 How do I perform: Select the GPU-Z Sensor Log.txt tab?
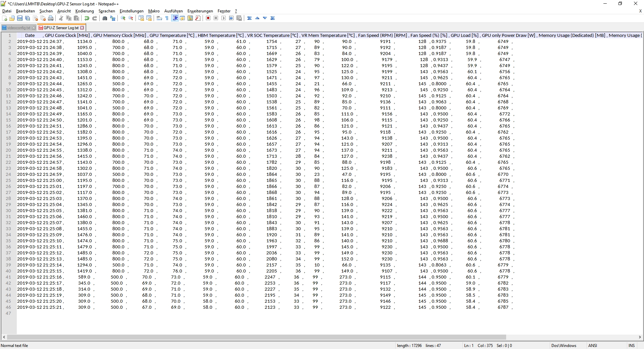coord(61,28)
